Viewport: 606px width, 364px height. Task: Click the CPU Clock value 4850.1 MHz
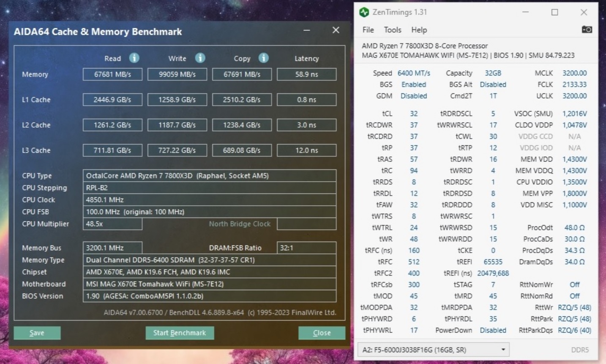point(210,200)
